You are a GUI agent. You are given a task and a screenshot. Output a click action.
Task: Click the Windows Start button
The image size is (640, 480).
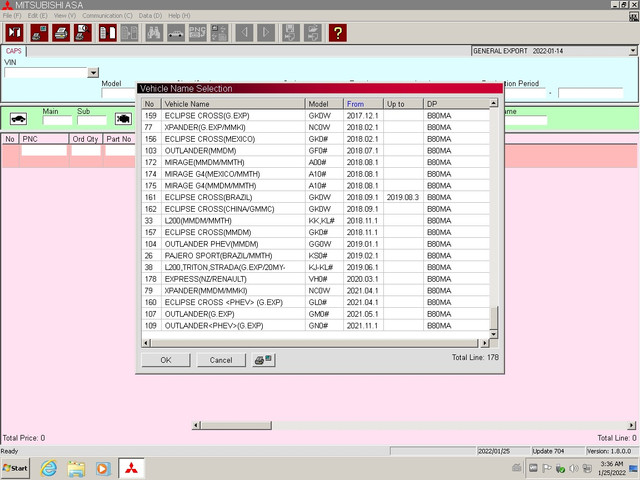[16, 468]
